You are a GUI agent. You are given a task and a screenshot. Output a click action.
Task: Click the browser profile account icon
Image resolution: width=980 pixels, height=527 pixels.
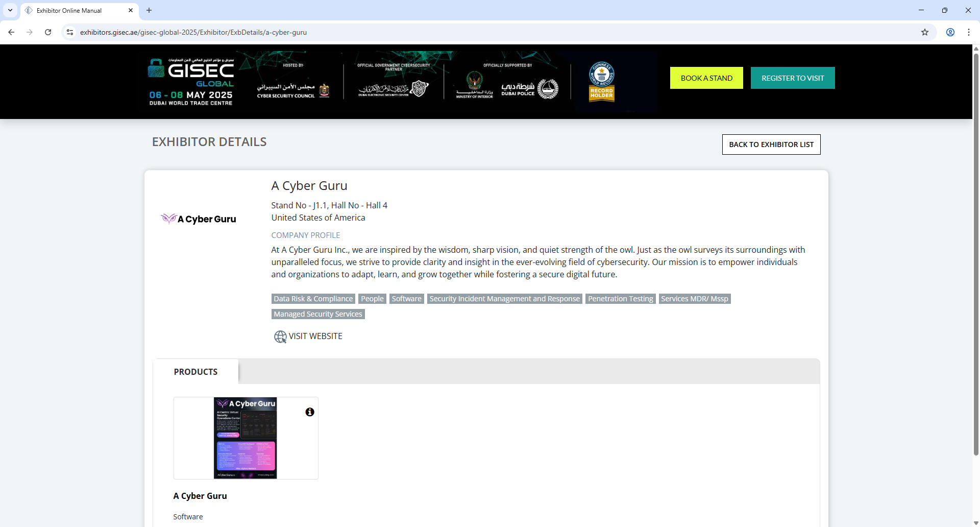pyautogui.click(x=950, y=32)
